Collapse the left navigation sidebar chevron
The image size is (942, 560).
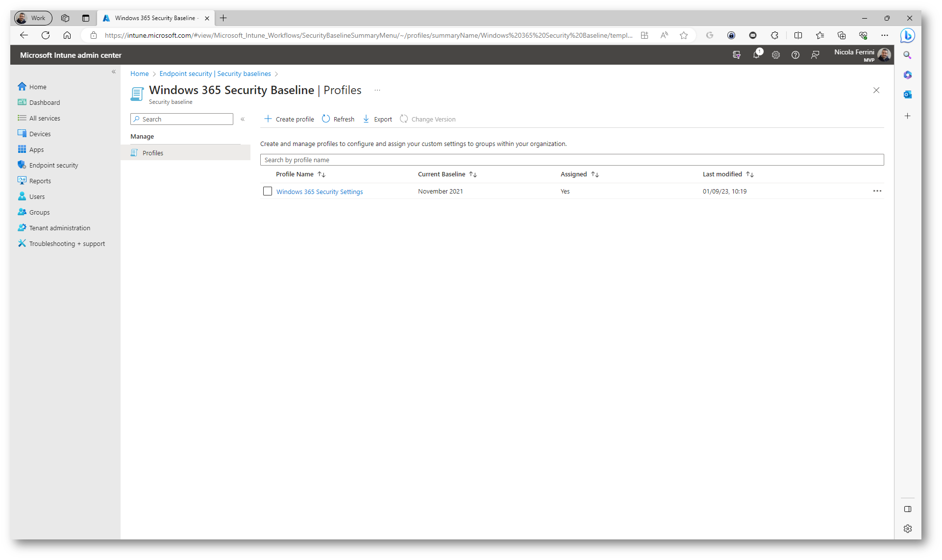pos(114,72)
